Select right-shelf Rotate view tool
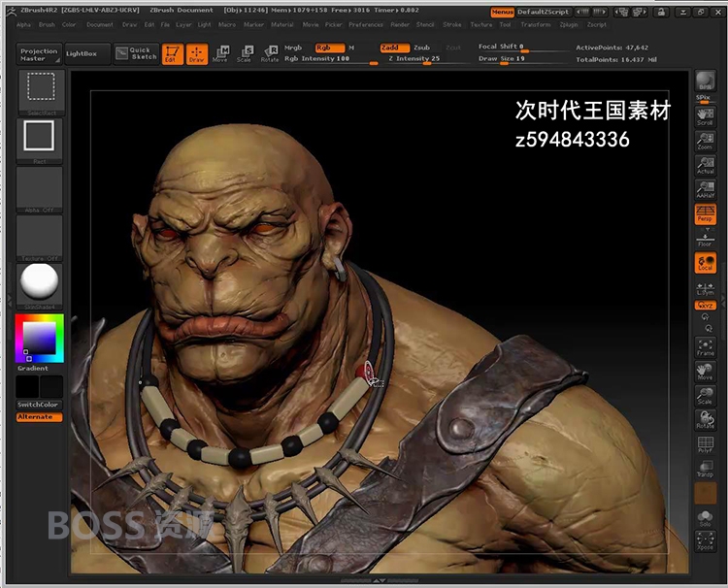 click(x=706, y=420)
